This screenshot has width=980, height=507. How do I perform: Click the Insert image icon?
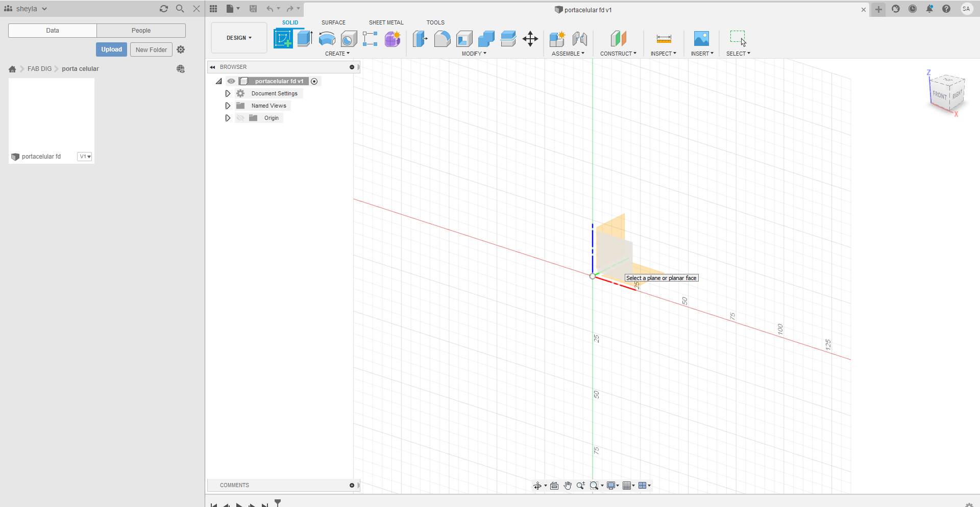tap(701, 39)
